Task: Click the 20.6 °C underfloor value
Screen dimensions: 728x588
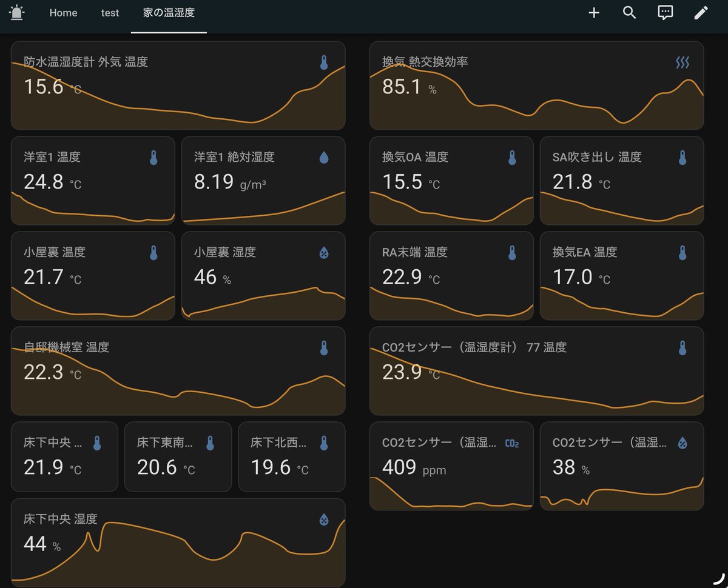Action: pyautogui.click(x=166, y=467)
